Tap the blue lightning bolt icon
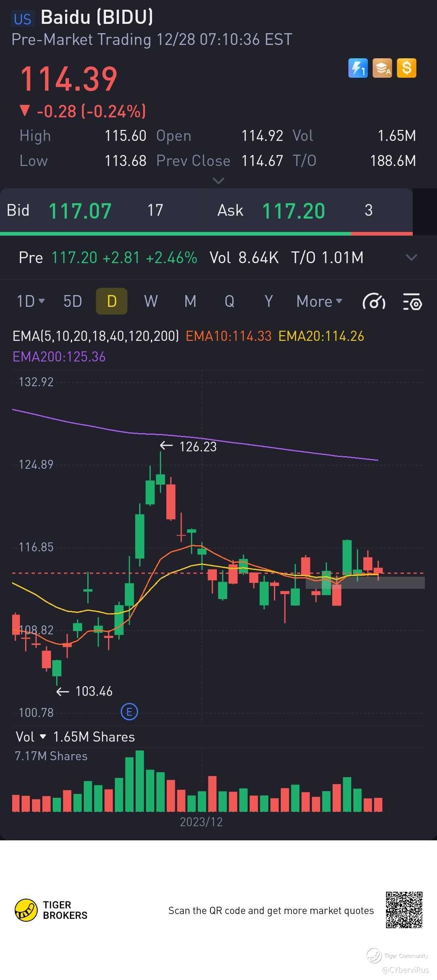The height and width of the screenshot is (980, 437). coord(358,68)
